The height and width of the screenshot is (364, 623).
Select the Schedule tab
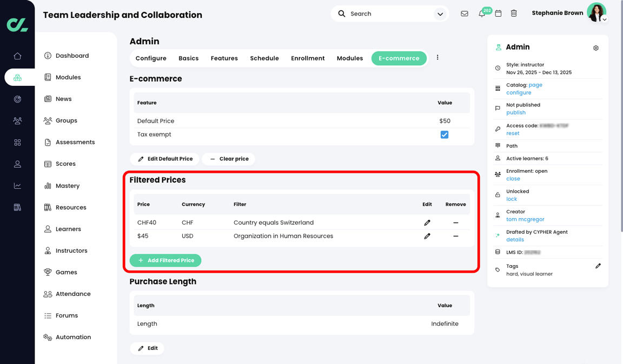click(x=264, y=58)
